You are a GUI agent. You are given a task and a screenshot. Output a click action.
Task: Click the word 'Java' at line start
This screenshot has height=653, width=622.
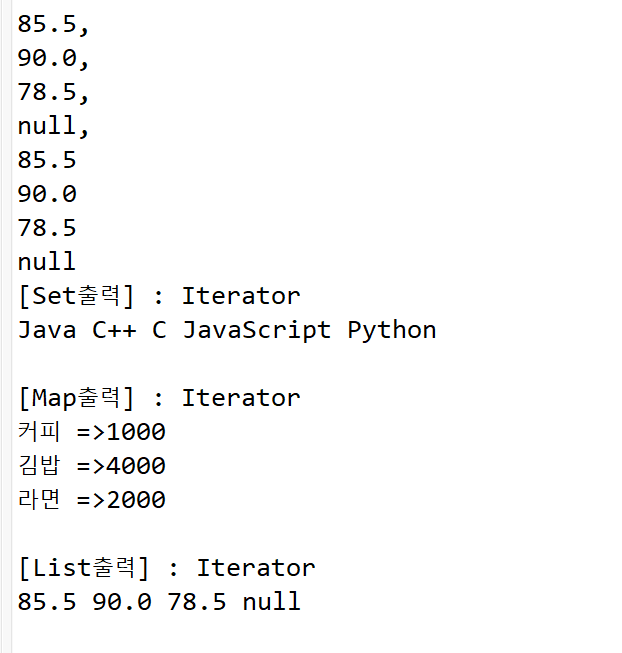pos(47,330)
